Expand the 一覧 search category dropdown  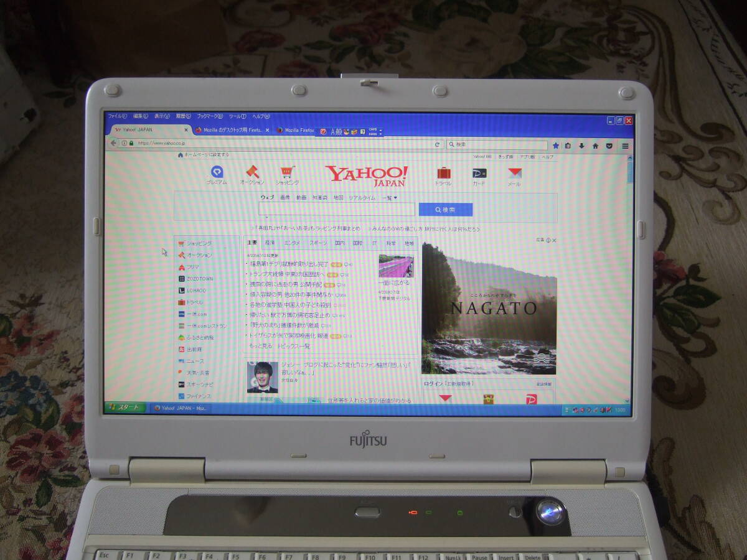click(x=390, y=197)
